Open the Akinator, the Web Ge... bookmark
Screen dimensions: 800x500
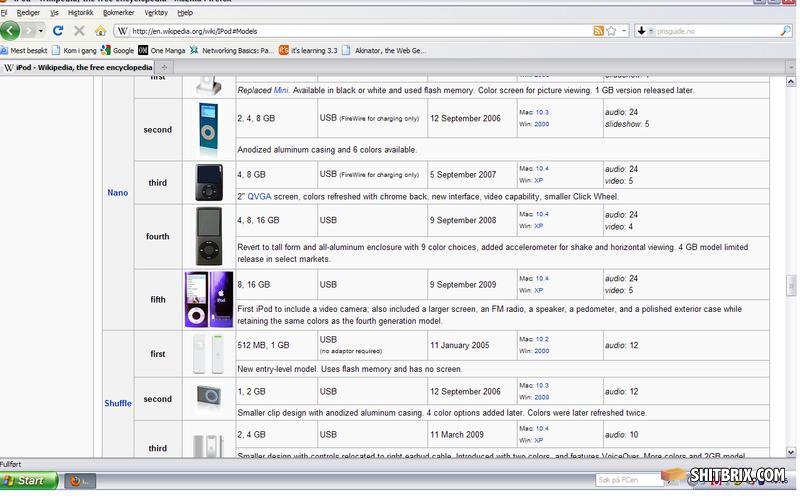(x=384, y=51)
